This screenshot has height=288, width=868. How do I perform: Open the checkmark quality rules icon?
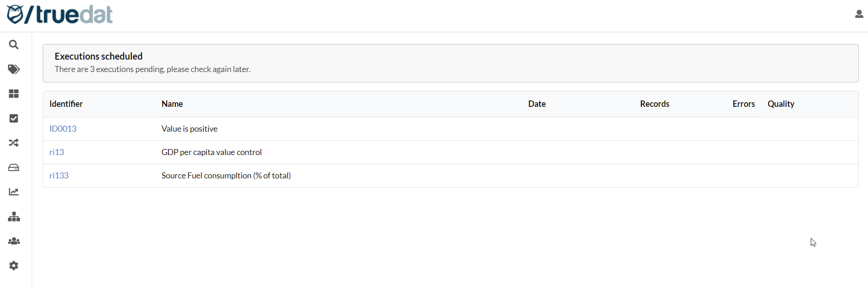pyautogui.click(x=14, y=118)
